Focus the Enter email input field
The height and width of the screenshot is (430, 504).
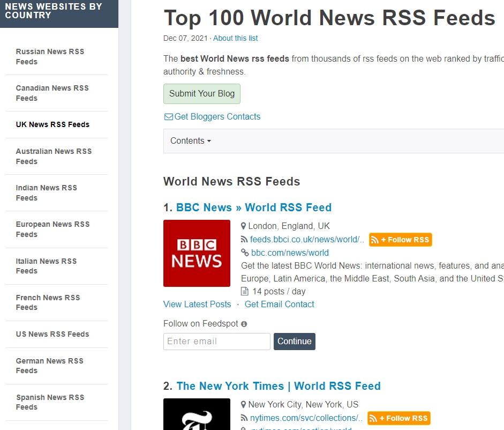216,342
